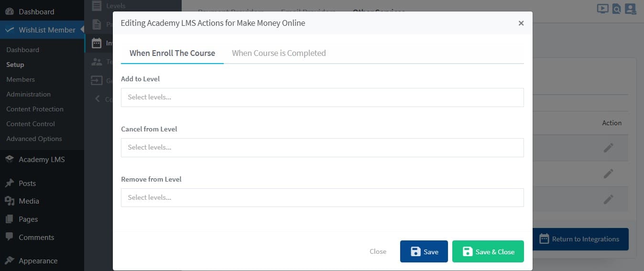This screenshot has height=271, width=644.
Task: Click the third pencil edit icon under Action
Action: tap(608, 199)
